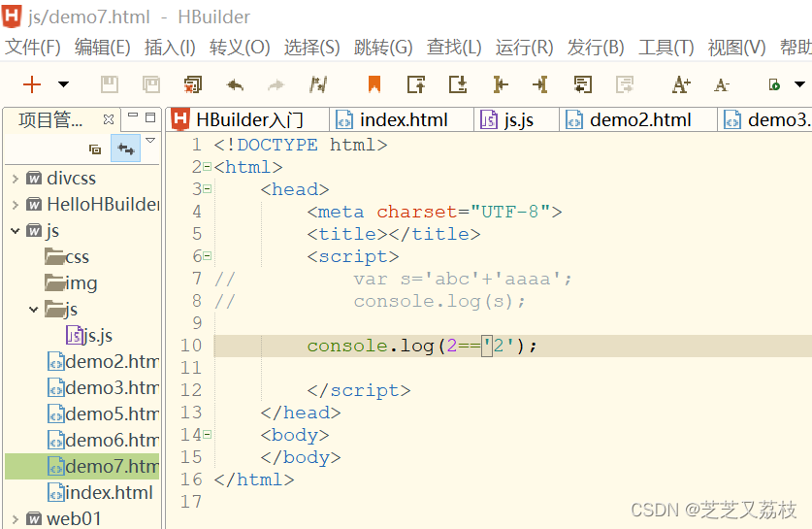Maximize the project manager panel
The image size is (812, 529).
(150, 117)
